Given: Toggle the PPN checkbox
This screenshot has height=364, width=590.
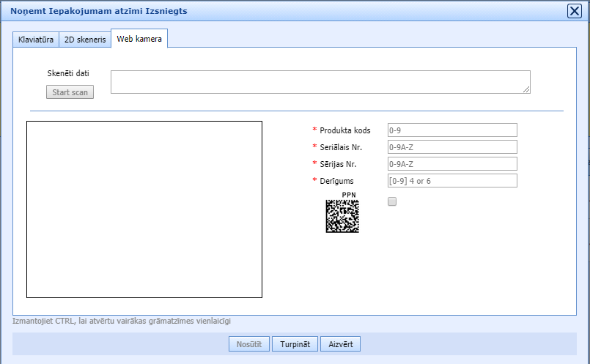Looking at the screenshot, I should pos(392,201).
